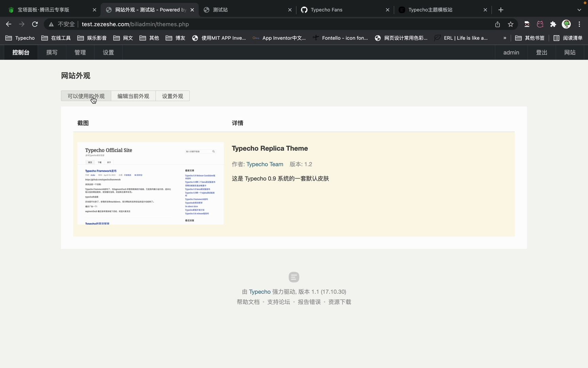Open the admin profile link
The height and width of the screenshot is (368, 588).
tap(511, 52)
